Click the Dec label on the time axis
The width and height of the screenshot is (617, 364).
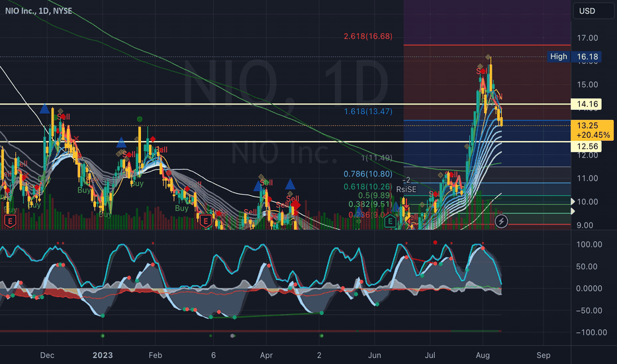47,355
